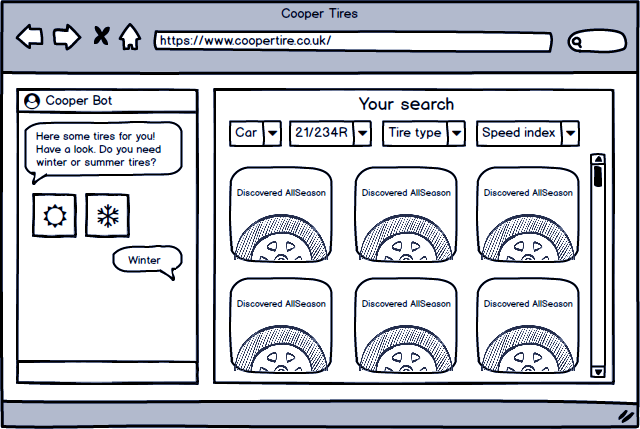Click the URL address bar
Image resolution: width=640 pixels, height=429 pixels.
[353, 41]
